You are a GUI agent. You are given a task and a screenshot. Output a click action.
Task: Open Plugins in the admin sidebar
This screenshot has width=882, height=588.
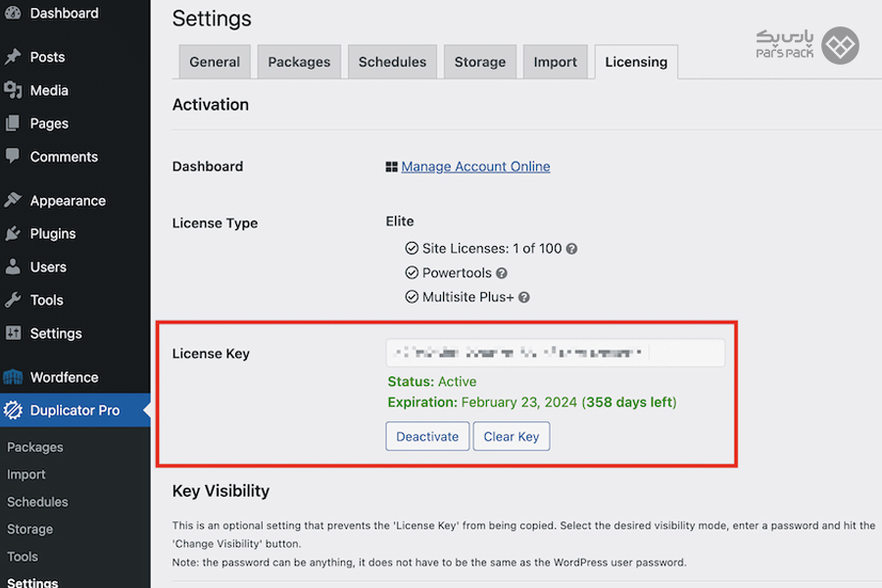point(53,233)
